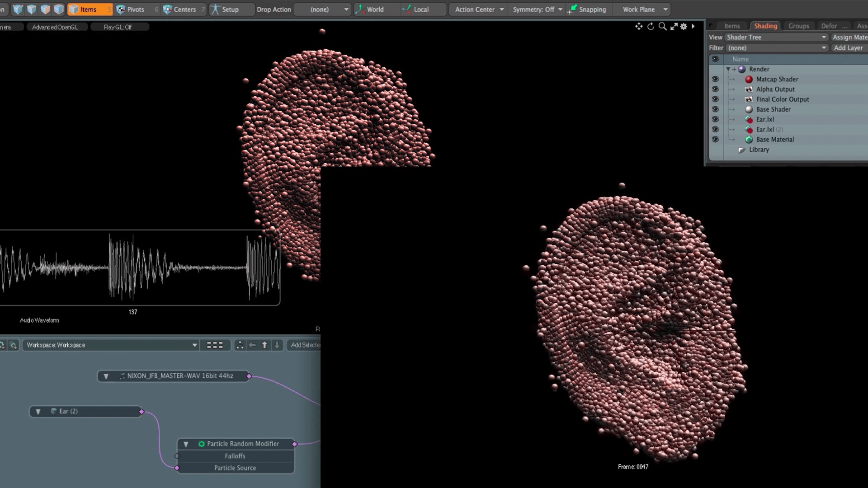The image size is (868, 488).
Task: Click the viewport rotate icon
Action: tap(651, 27)
